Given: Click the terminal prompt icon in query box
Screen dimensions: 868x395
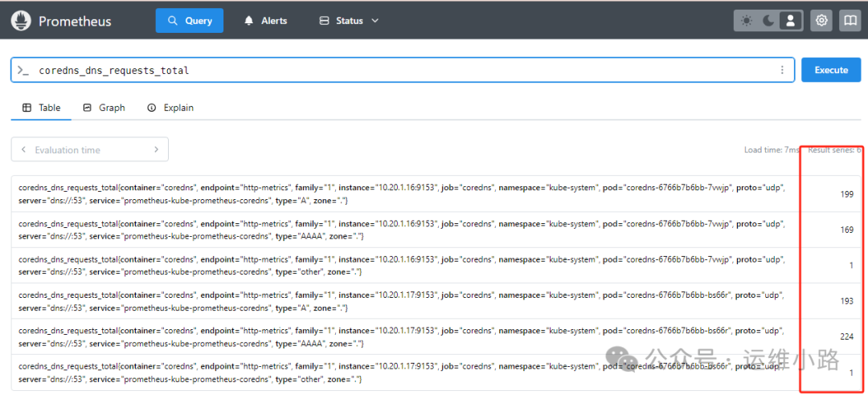Looking at the screenshot, I should point(23,71).
